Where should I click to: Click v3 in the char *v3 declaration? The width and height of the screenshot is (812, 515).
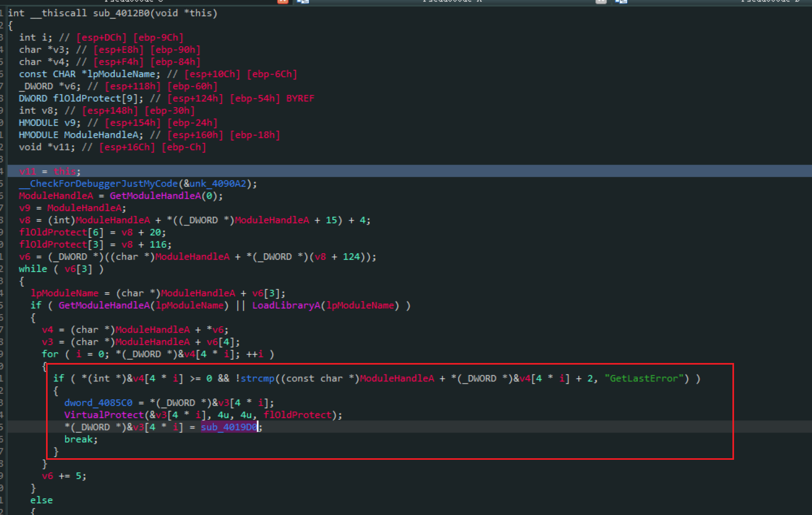point(58,50)
